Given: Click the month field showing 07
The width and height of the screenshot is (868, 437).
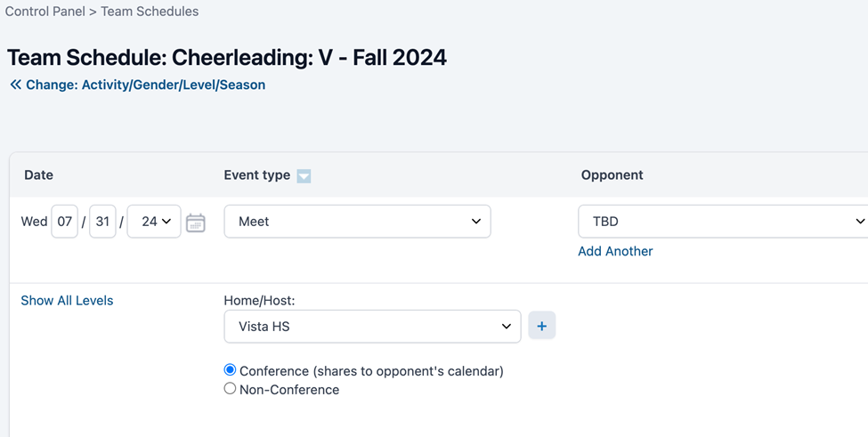Looking at the screenshot, I should pyautogui.click(x=65, y=222).
